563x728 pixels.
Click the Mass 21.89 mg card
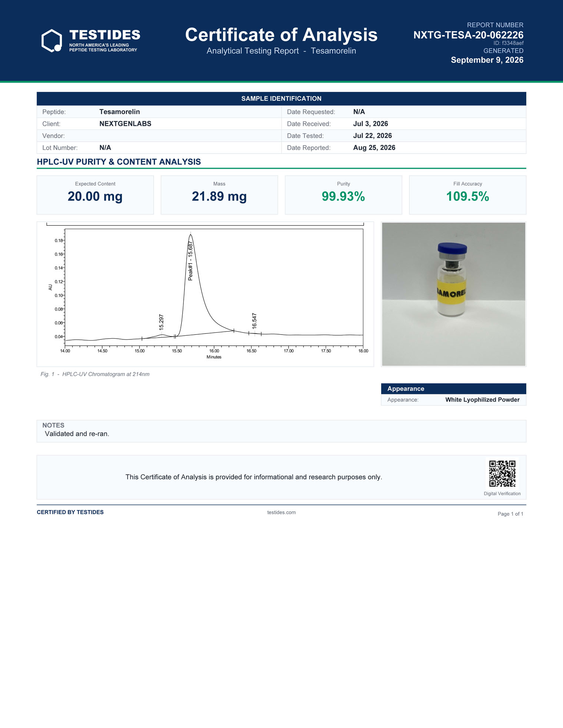click(x=219, y=195)
